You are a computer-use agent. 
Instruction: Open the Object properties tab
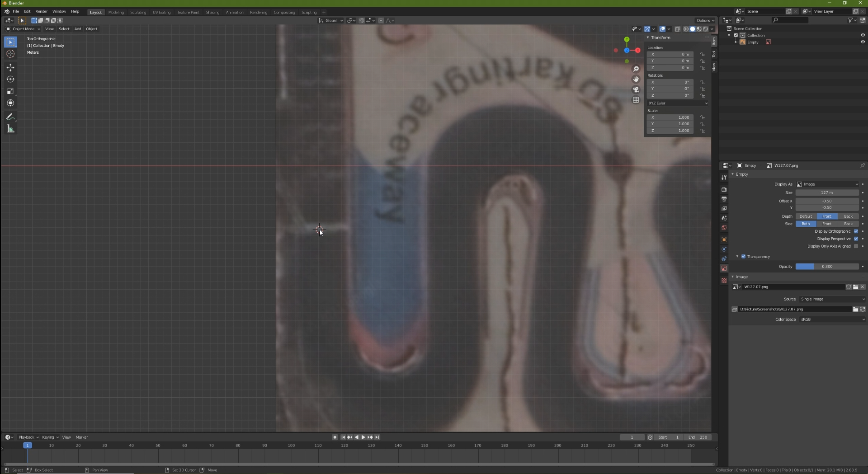[724, 239]
